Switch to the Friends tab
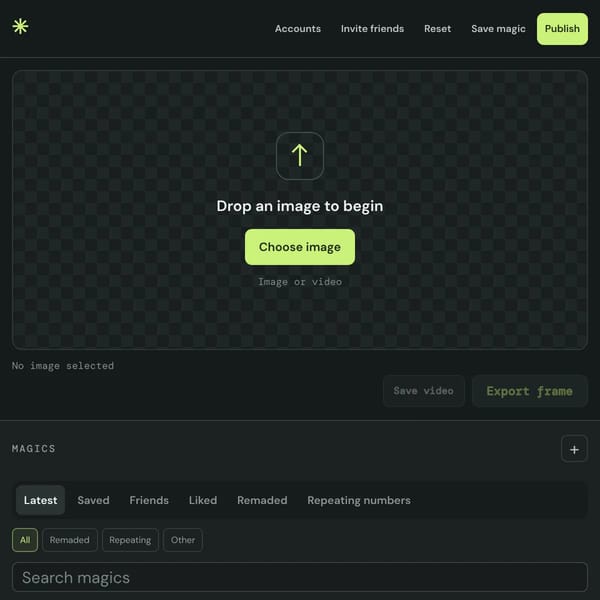Screen dimensions: 600x600 (149, 500)
